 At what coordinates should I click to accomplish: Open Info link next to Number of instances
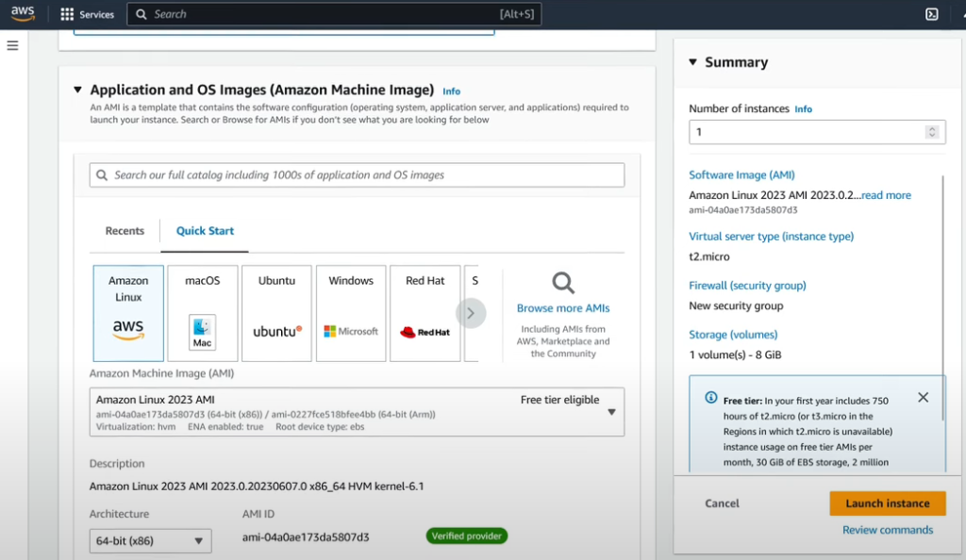pos(804,109)
